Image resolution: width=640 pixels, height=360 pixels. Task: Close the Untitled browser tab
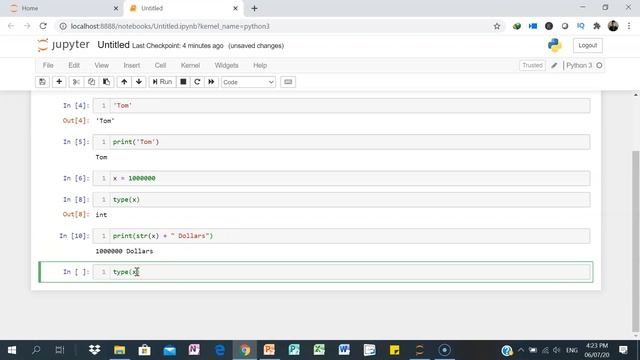(x=236, y=8)
